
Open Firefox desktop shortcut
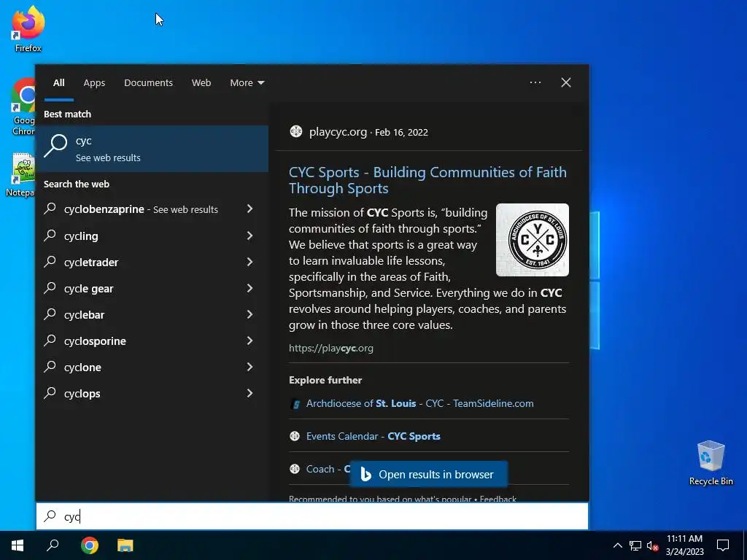point(28,29)
